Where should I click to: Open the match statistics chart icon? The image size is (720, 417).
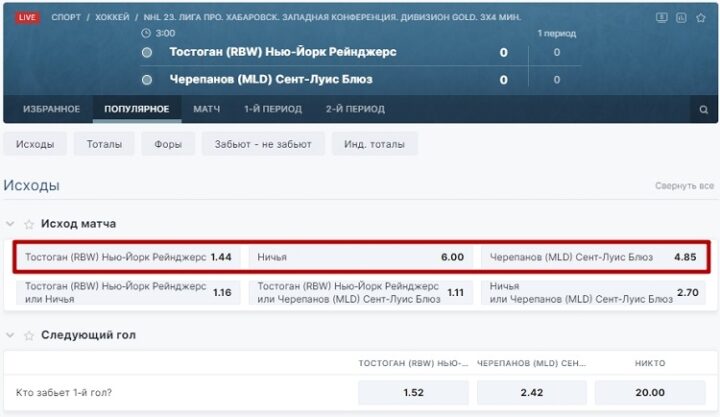pos(680,17)
